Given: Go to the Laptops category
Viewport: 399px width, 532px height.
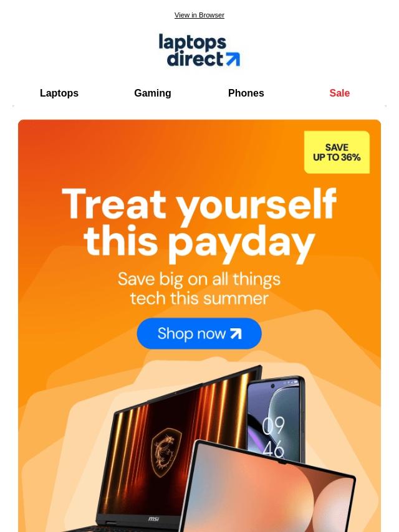Looking at the screenshot, I should click(x=59, y=93).
